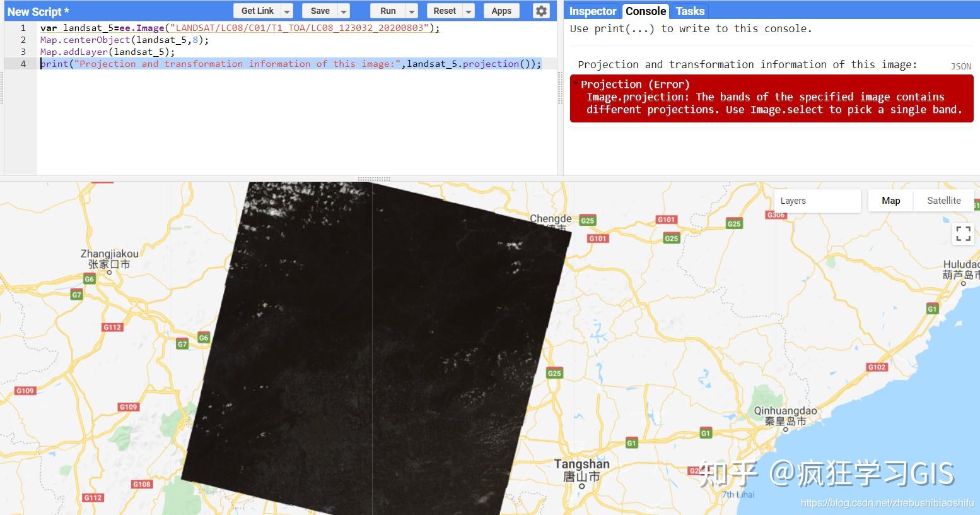Screen dimensions: 980x515
Task: Click the Reset button
Action: (x=443, y=11)
